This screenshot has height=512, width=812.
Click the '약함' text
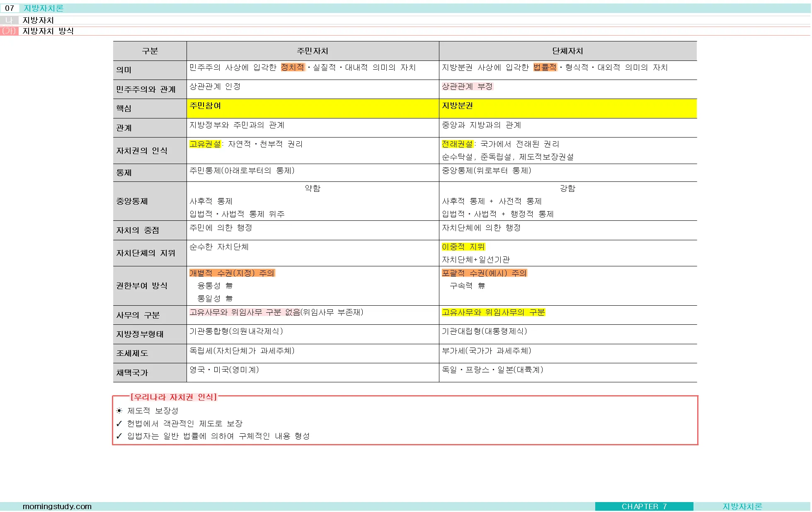(313, 188)
